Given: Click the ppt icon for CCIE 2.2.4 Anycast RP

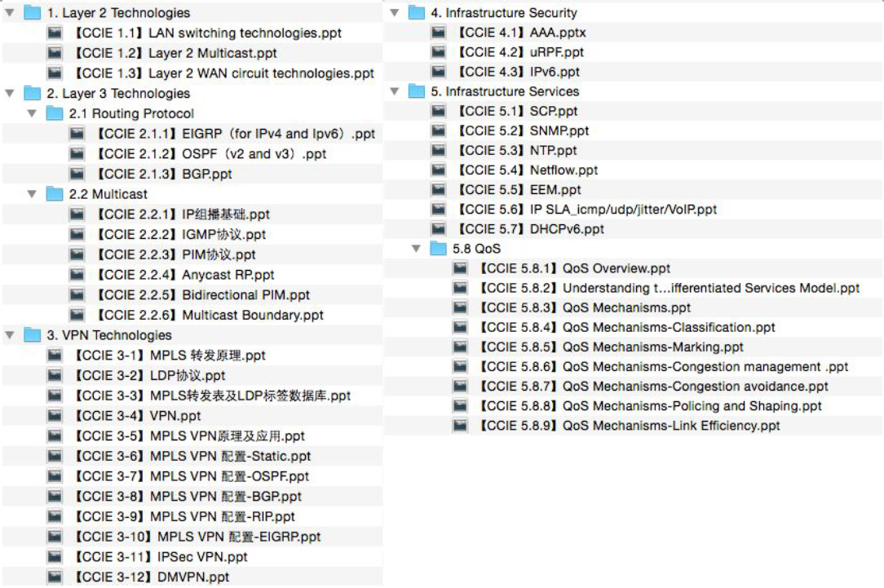Looking at the screenshot, I should 77,275.
